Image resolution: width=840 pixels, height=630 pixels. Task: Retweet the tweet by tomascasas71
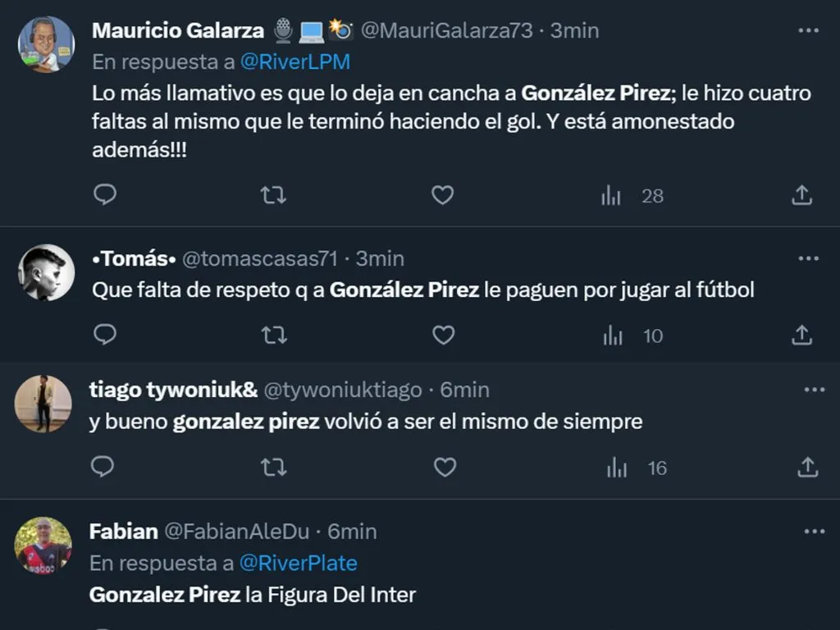point(273,336)
